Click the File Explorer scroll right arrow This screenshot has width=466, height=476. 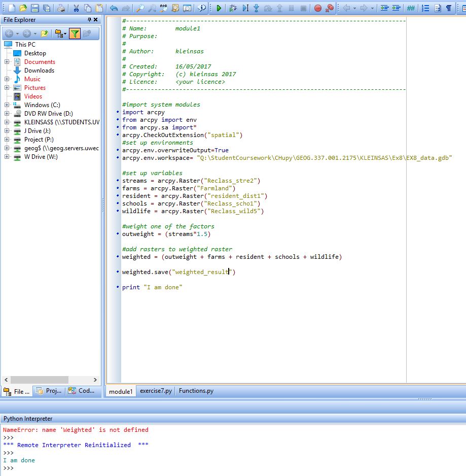pos(95,380)
